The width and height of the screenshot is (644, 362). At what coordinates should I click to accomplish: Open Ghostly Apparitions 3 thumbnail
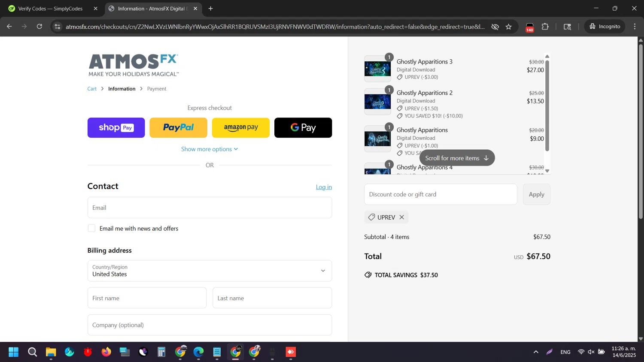click(377, 69)
